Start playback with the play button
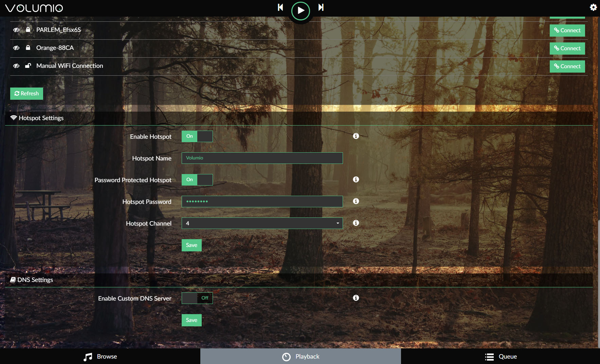600x364 pixels. click(301, 11)
